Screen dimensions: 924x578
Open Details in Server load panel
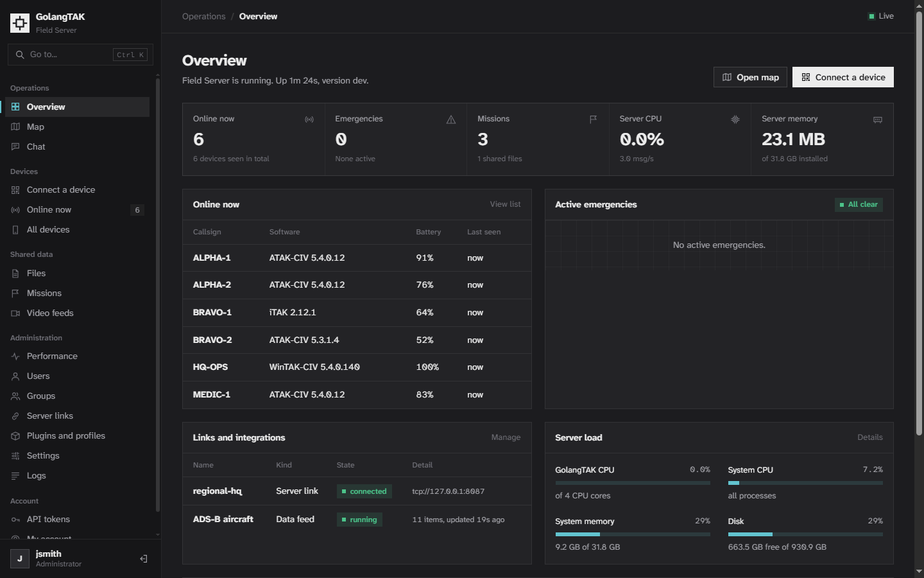click(870, 437)
